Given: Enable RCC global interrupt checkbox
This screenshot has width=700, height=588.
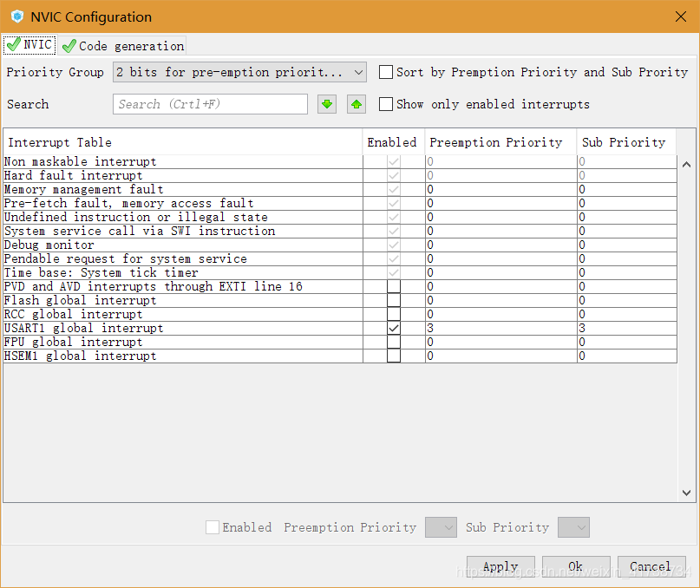Looking at the screenshot, I should click(x=394, y=314).
